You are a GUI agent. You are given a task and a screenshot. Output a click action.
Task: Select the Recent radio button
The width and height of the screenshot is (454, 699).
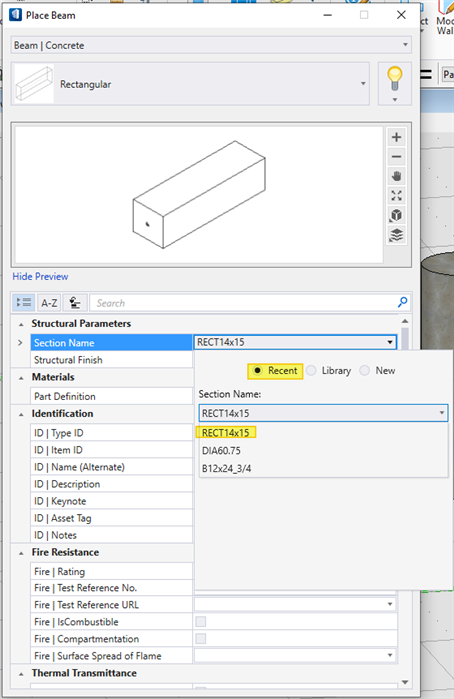[x=275, y=370]
